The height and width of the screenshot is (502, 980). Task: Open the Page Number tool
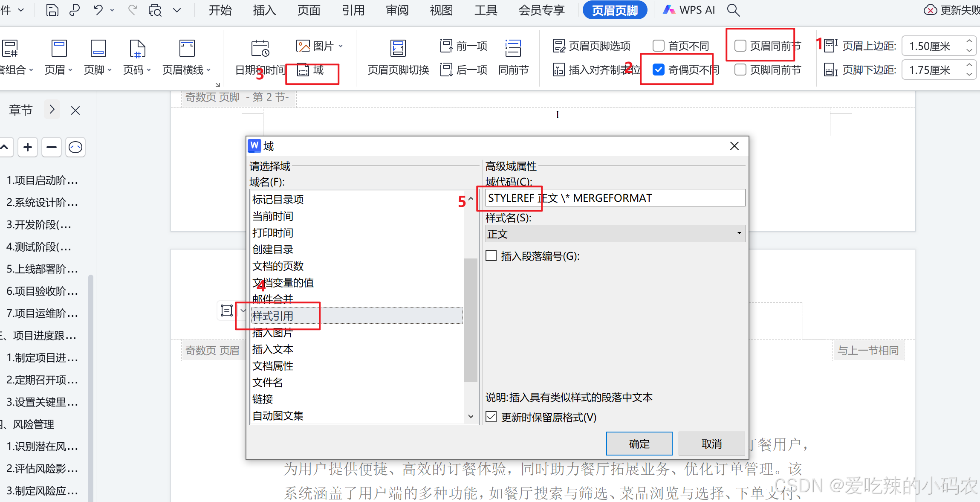click(137, 49)
